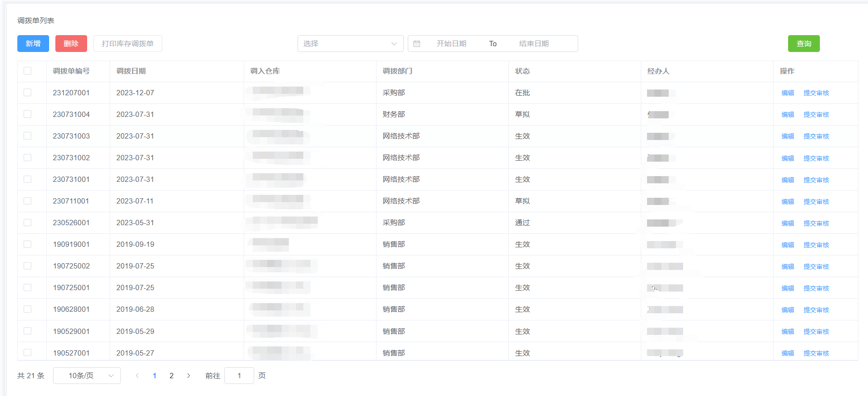Click 编辑 for order 190725002
The width and height of the screenshot is (868, 396).
pos(788,267)
